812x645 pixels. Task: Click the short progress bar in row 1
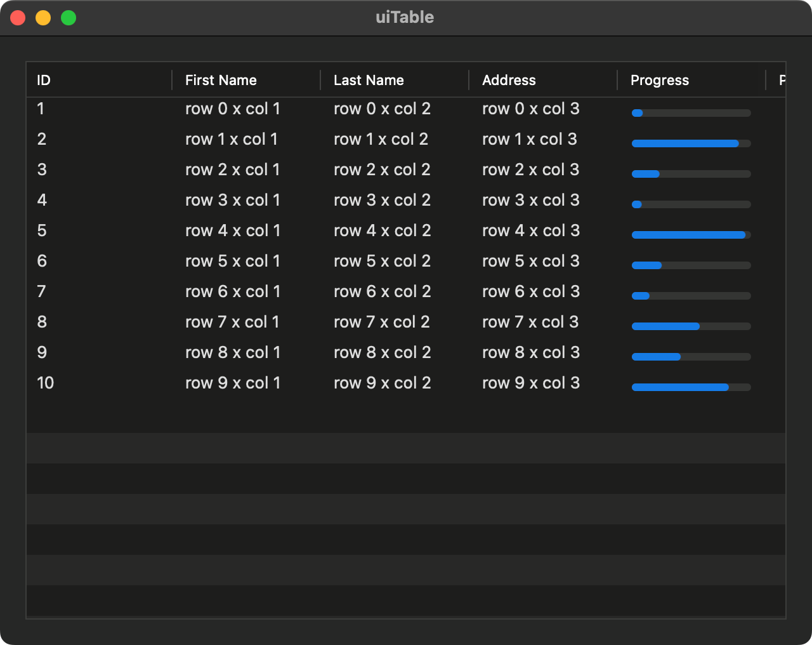(691, 143)
